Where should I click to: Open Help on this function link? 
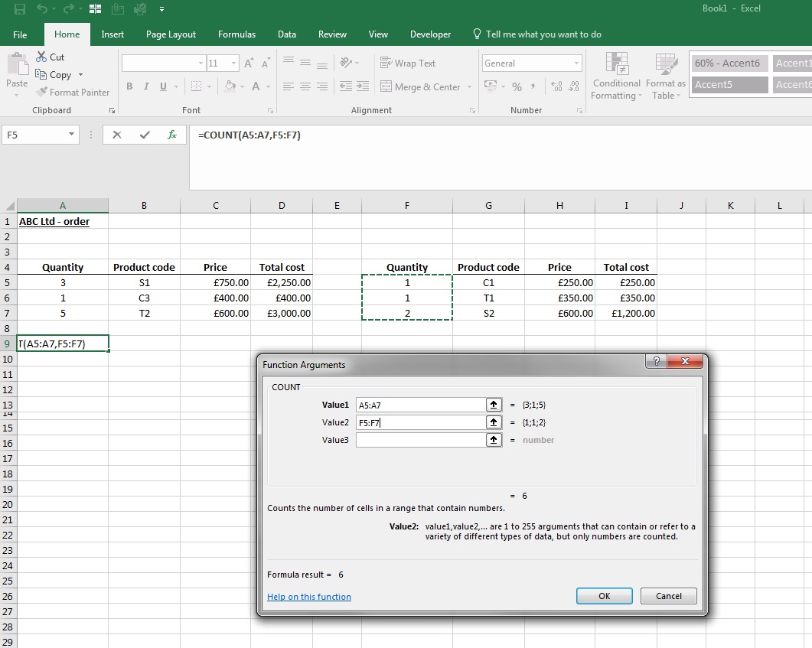coord(309,597)
